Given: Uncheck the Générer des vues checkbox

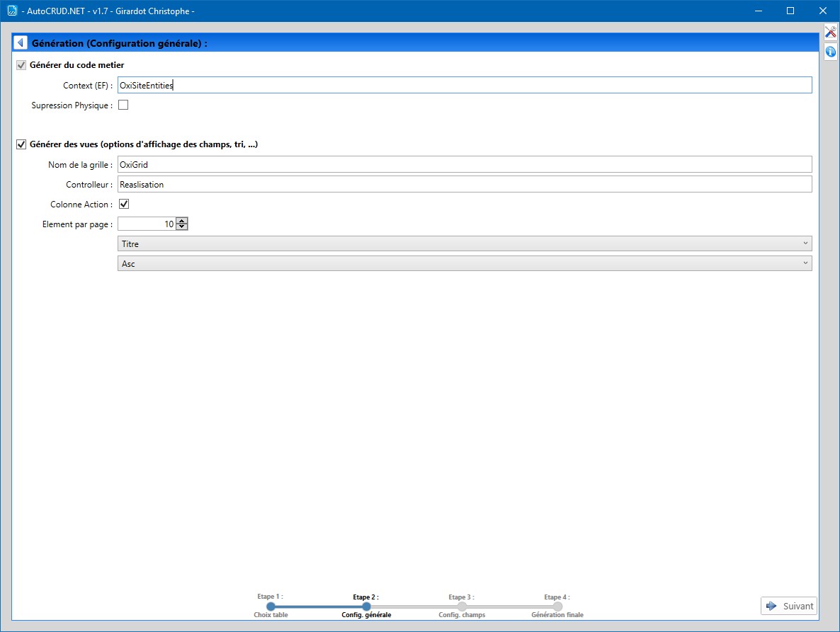Looking at the screenshot, I should (21, 144).
